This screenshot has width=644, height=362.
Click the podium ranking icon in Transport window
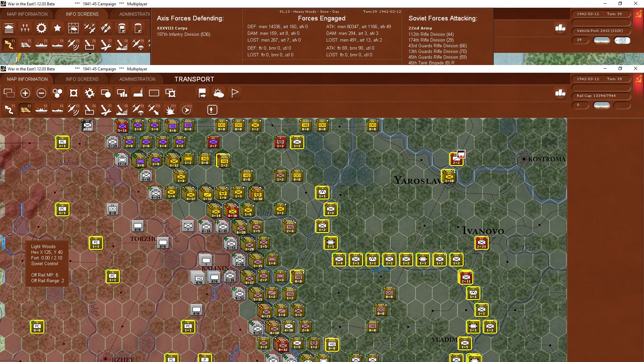(560, 93)
